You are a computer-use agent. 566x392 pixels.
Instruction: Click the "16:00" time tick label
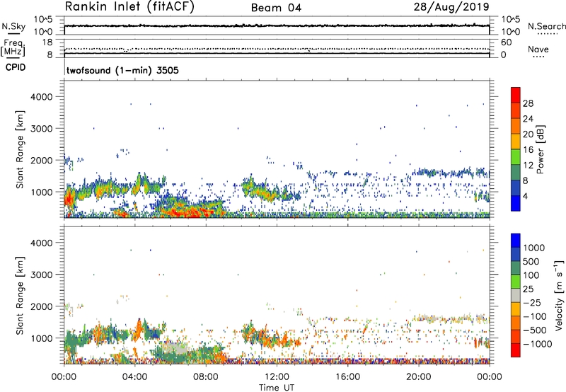pyautogui.click(x=347, y=377)
